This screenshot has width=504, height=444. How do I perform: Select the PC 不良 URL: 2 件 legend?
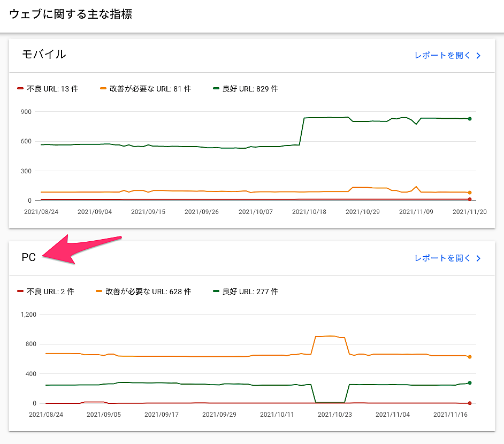tap(46, 292)
